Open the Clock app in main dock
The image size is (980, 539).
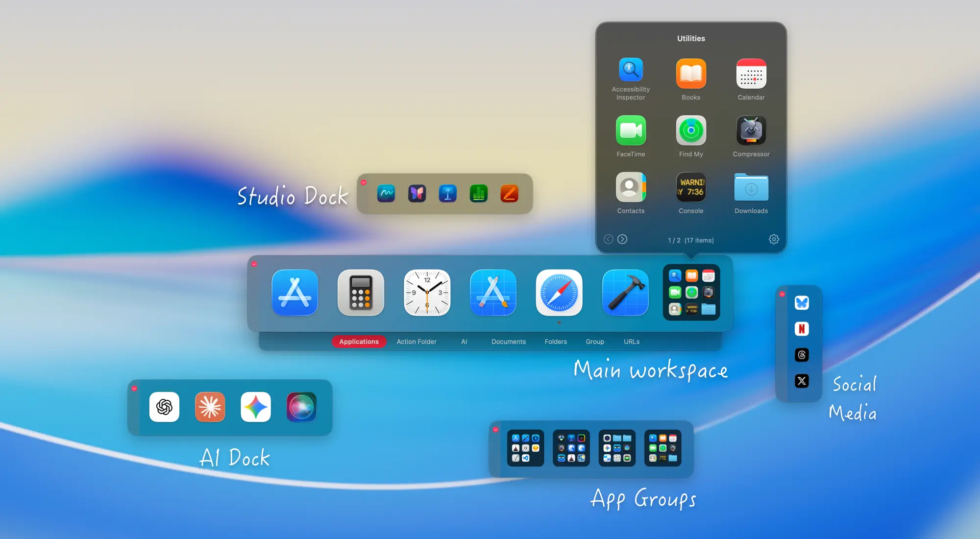pyautogui.click(x=427, y=293)
